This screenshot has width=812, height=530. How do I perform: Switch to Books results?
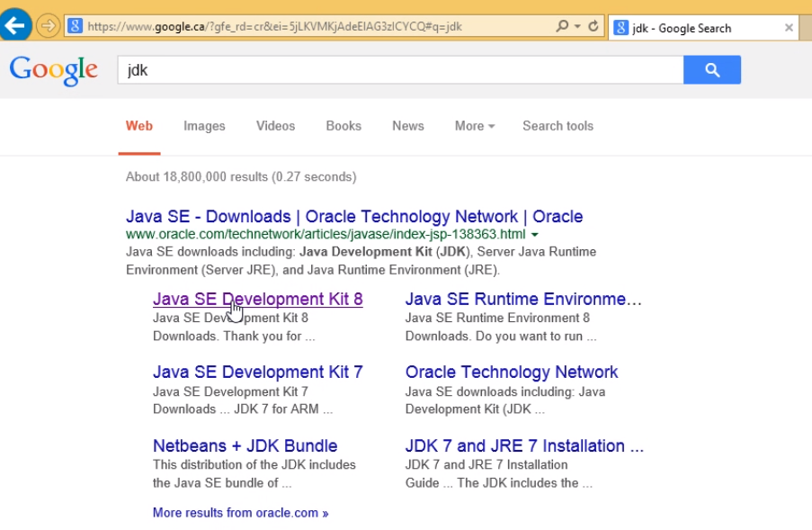point(344,126)
